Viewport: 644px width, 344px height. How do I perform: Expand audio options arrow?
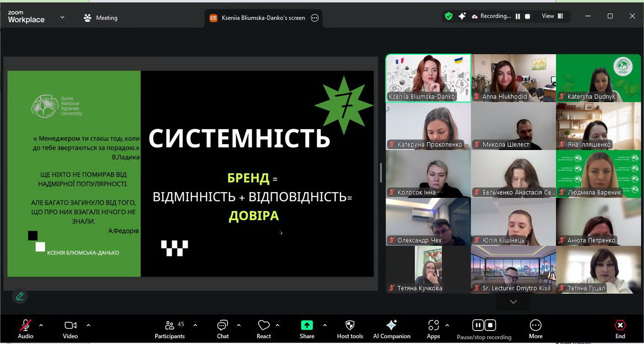tap(41, 325)
